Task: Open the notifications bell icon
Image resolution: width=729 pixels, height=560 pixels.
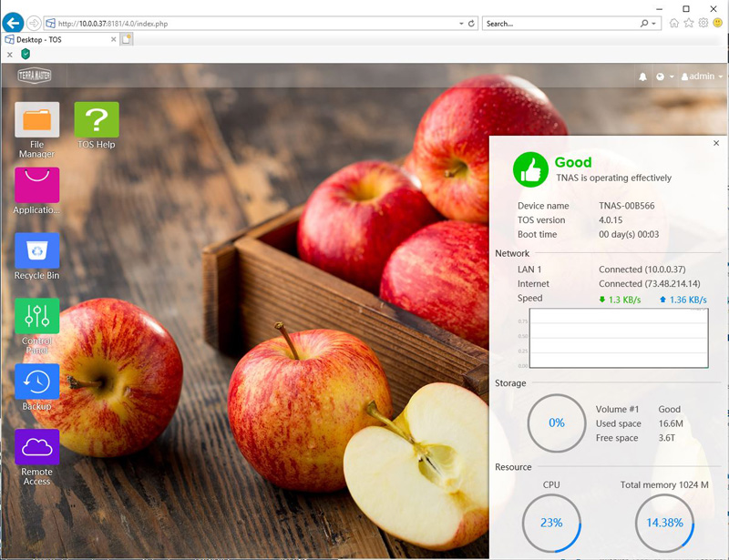Action: 642,76
